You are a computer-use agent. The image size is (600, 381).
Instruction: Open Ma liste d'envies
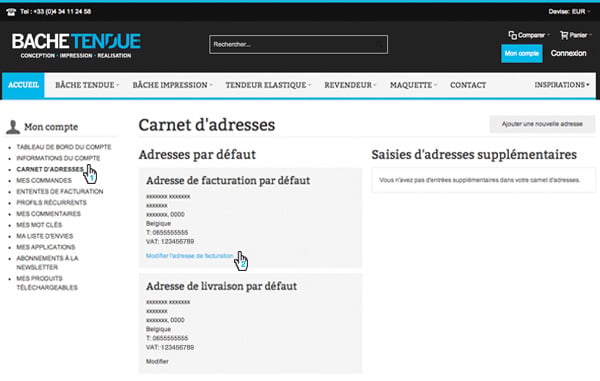[x=45, y=236]
